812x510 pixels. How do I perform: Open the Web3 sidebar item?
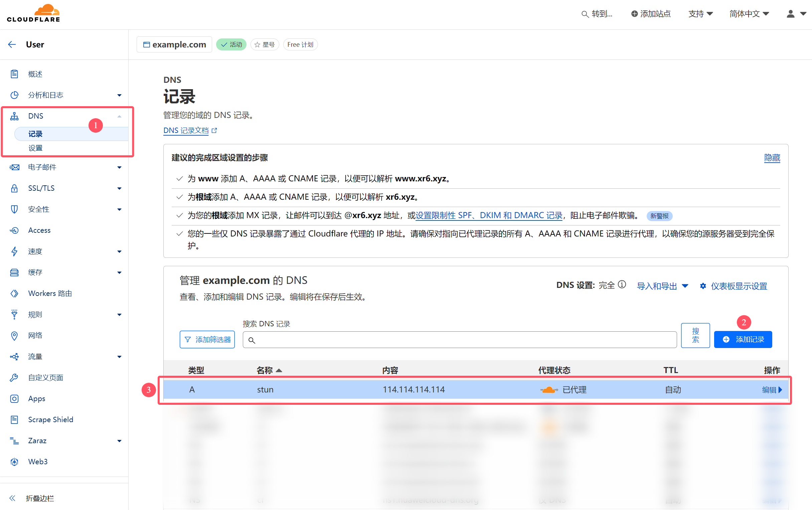coord(38,462)
